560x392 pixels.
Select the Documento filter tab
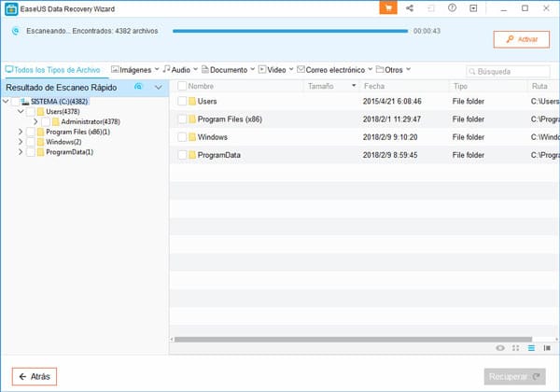[225, 70]
